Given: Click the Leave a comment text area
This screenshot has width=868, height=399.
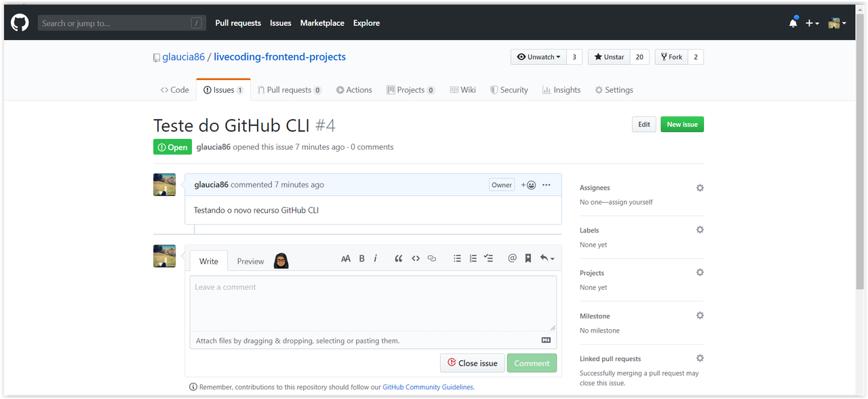Looking at the screenshot, I should click(373, 303).
